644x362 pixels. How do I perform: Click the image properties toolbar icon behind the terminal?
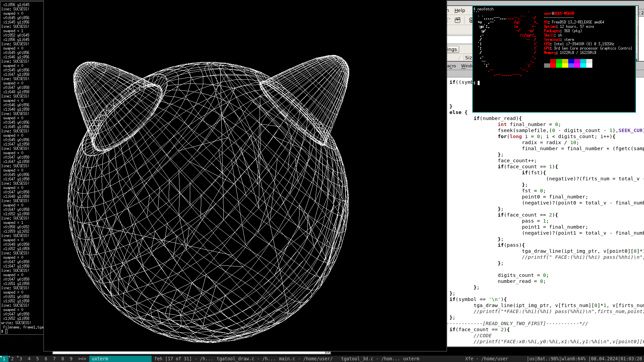(x=458, y=20)
